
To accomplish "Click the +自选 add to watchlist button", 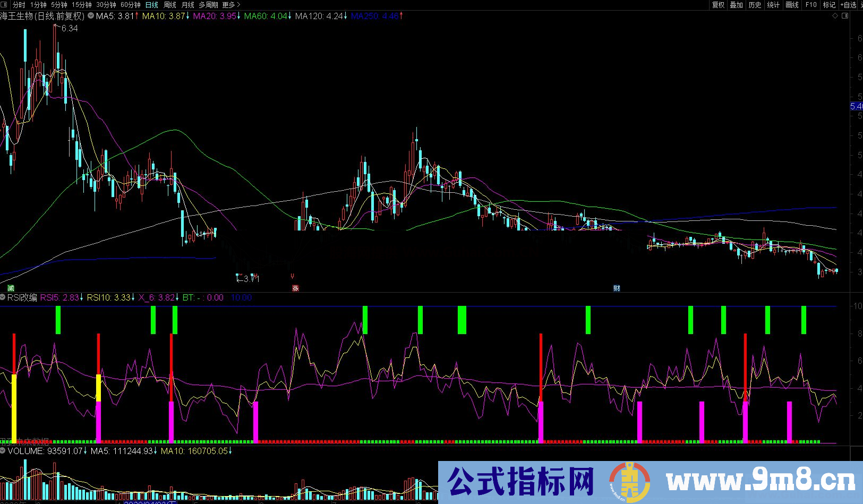I will (848, 5).
